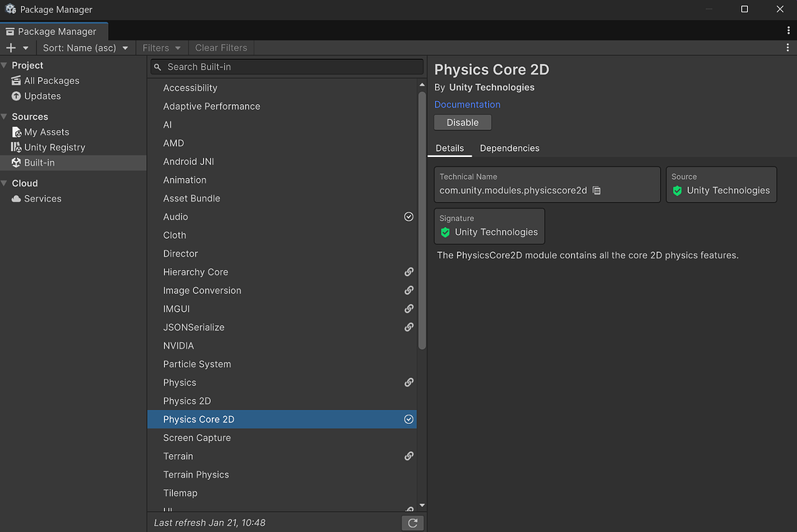Select the Android JNI package
Viewport: 797px width, 532px height.
282,162
